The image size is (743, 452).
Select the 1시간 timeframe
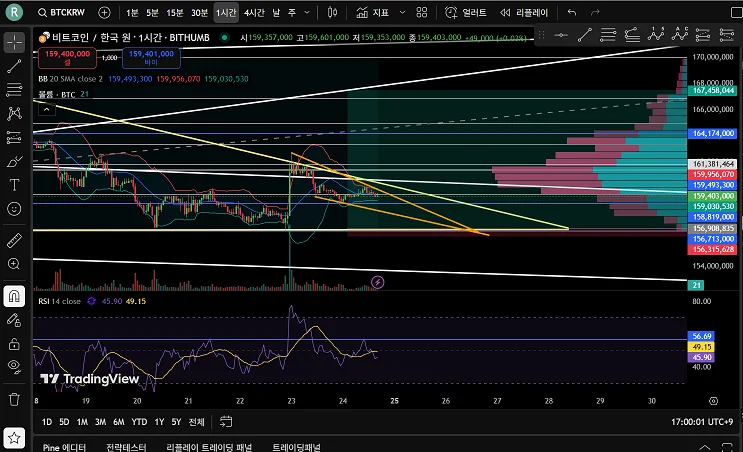pyautogui.click(x=226, y=13)
